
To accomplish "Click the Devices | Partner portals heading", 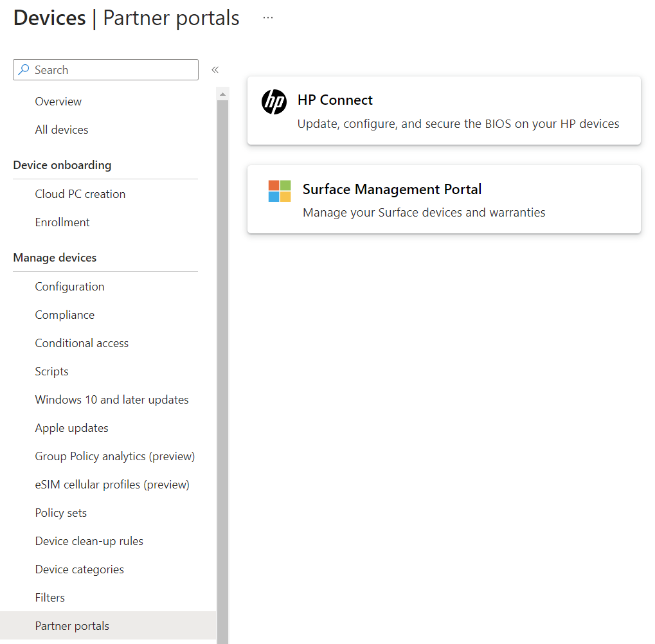I will coord(126,18).
